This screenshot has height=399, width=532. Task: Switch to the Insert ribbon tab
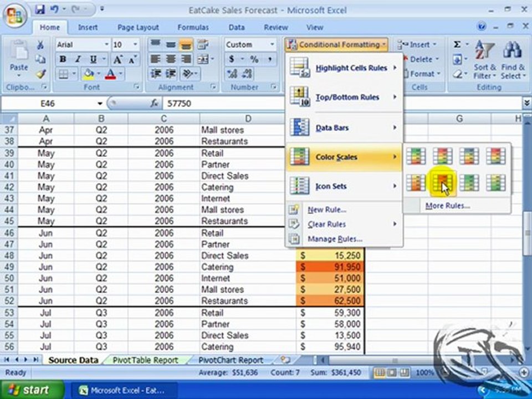[88, 28]
